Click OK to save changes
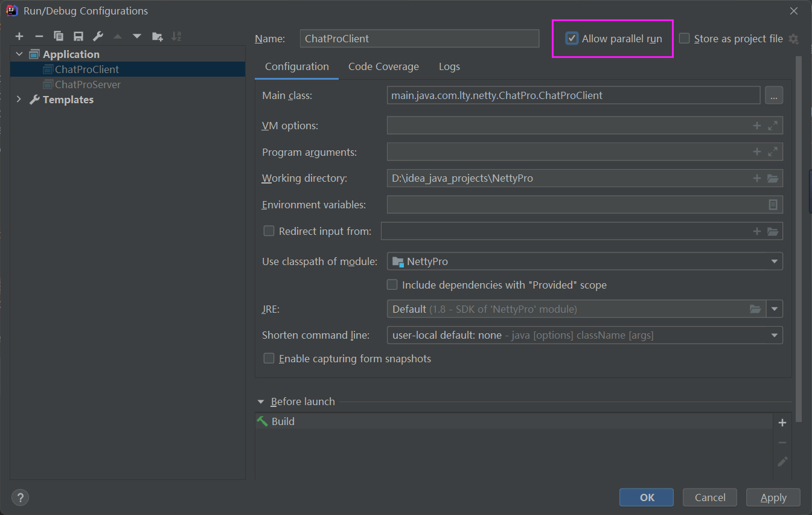 click(x=647, y=497)
